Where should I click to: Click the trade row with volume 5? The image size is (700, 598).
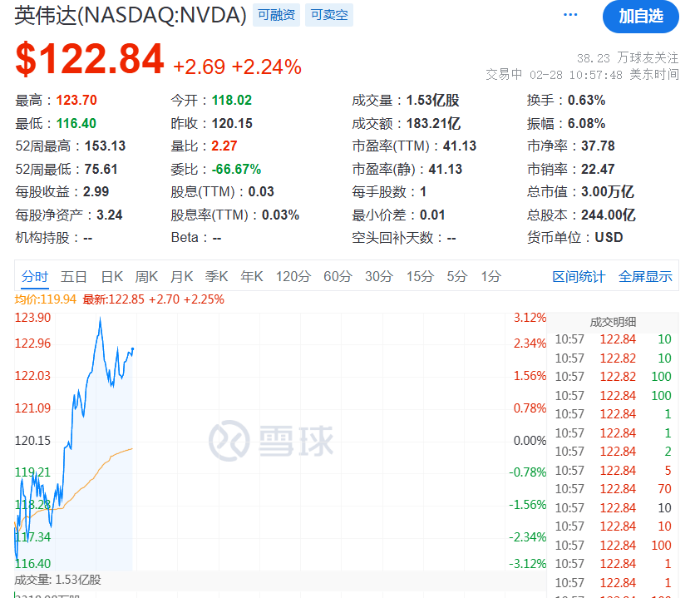click(x=613, y=470)
